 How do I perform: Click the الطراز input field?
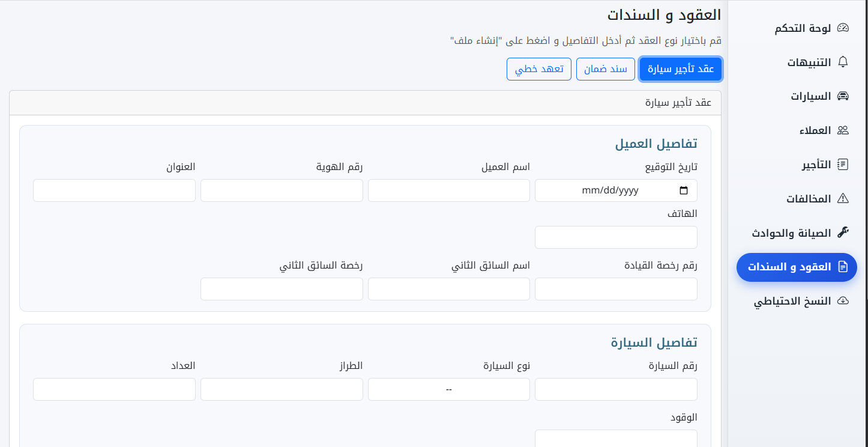click(x=282, y=389)
